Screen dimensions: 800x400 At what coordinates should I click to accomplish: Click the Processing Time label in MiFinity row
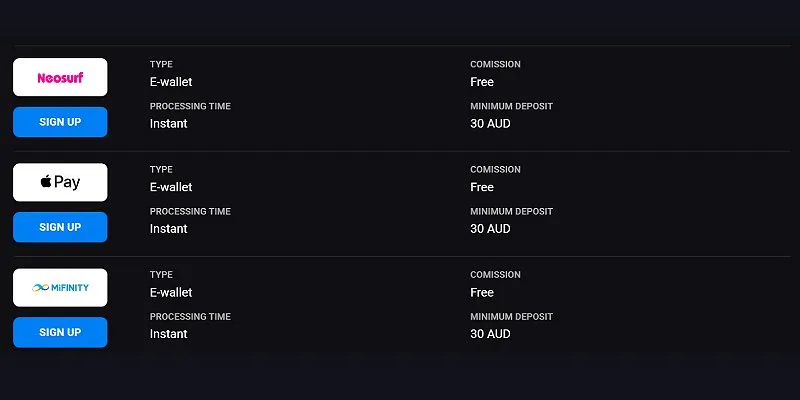190,316
